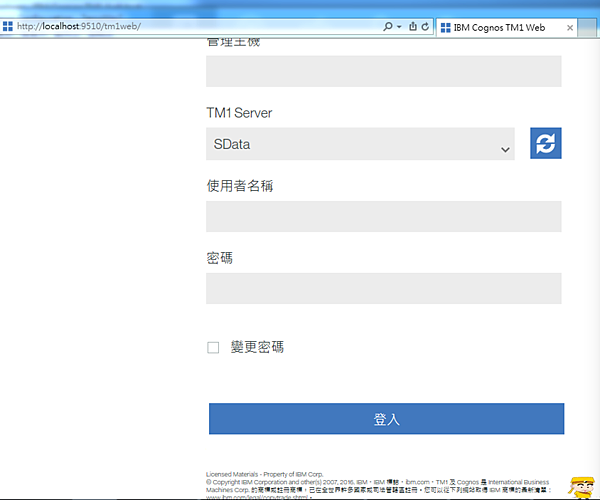
Task: Click the refresh TM1 server list icon
Action: click(x=546, y=143)
